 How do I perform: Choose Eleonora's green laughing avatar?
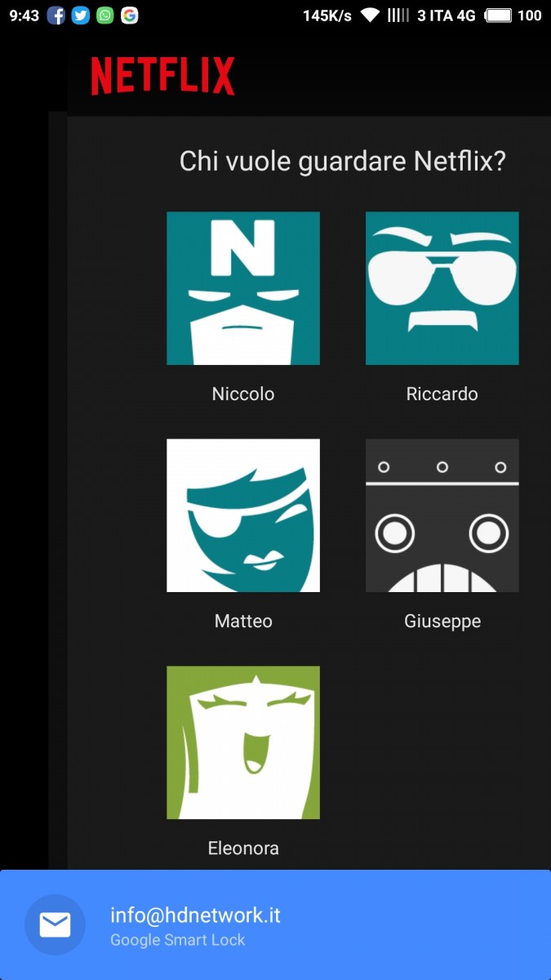[243, 742]
